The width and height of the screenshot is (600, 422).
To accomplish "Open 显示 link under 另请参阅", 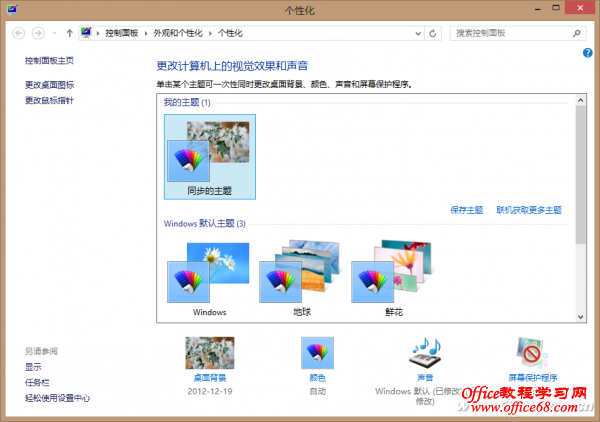I will point(33,367).
